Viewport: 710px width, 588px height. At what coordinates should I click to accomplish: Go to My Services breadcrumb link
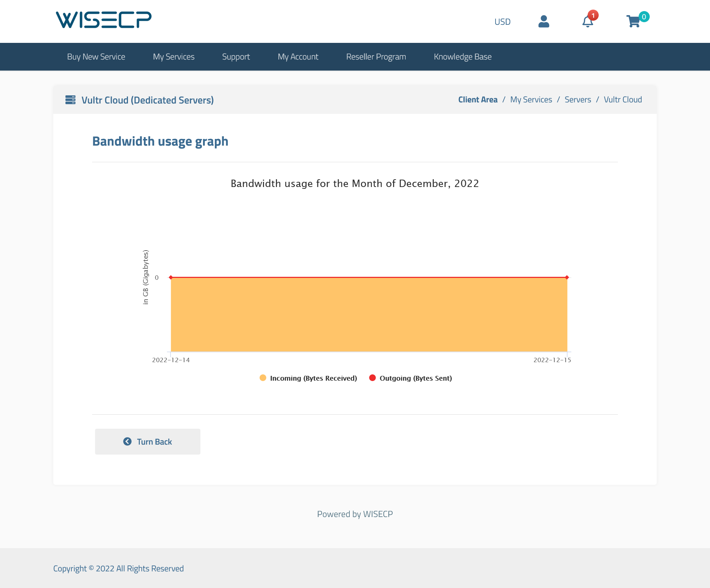point(531,100)
